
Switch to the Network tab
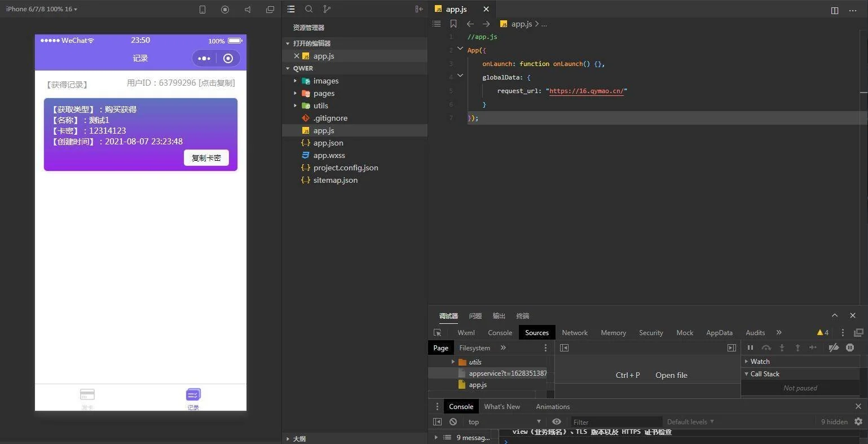click(575, 333)
